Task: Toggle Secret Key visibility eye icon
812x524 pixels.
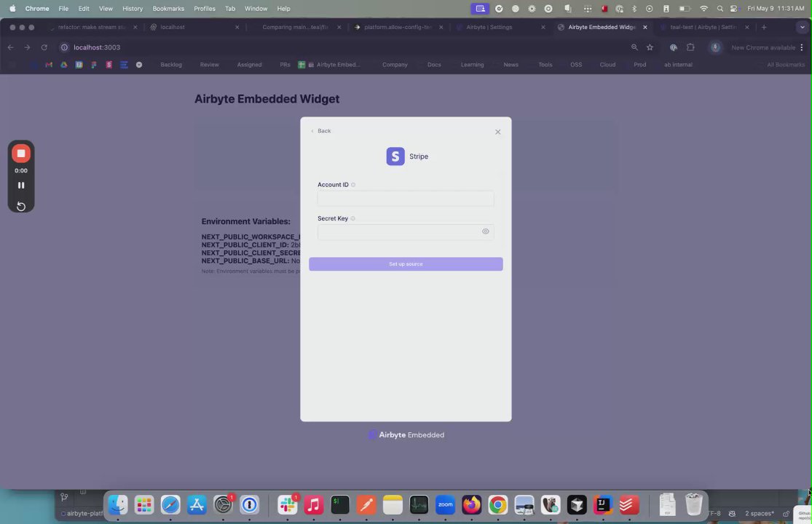Action: (x=485, y=231)
